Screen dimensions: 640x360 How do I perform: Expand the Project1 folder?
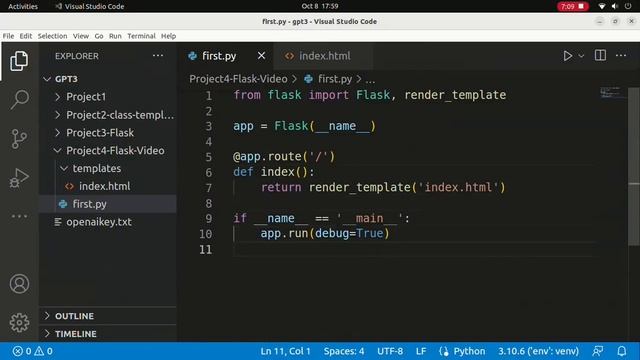58,97
